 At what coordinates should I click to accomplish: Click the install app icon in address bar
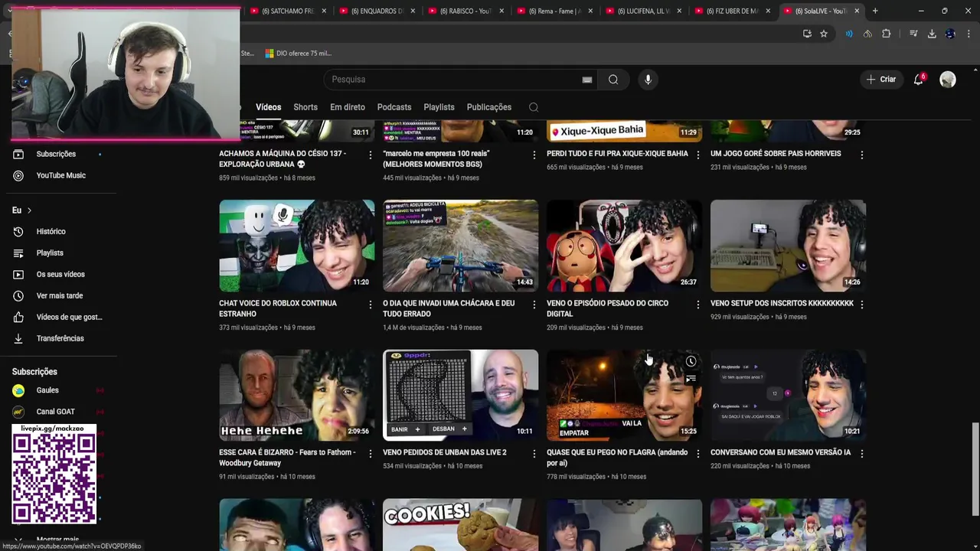coord(807,34)
